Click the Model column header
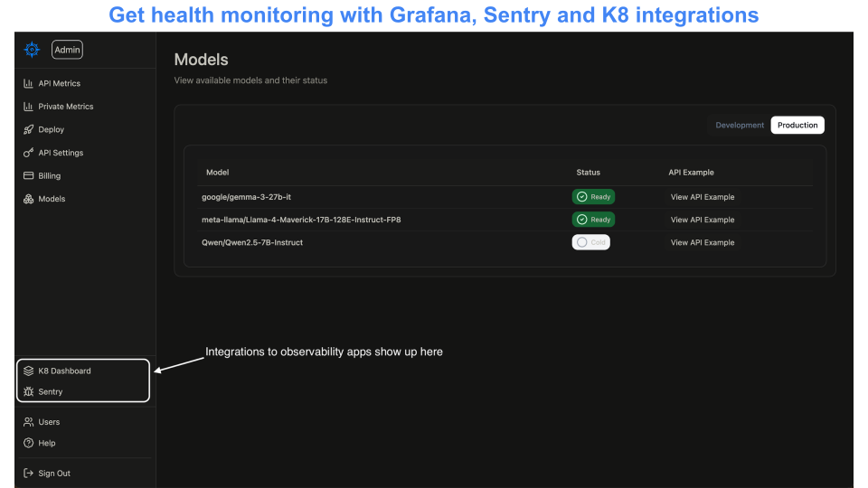Viewport: 868px width, 488px height. 218,173
